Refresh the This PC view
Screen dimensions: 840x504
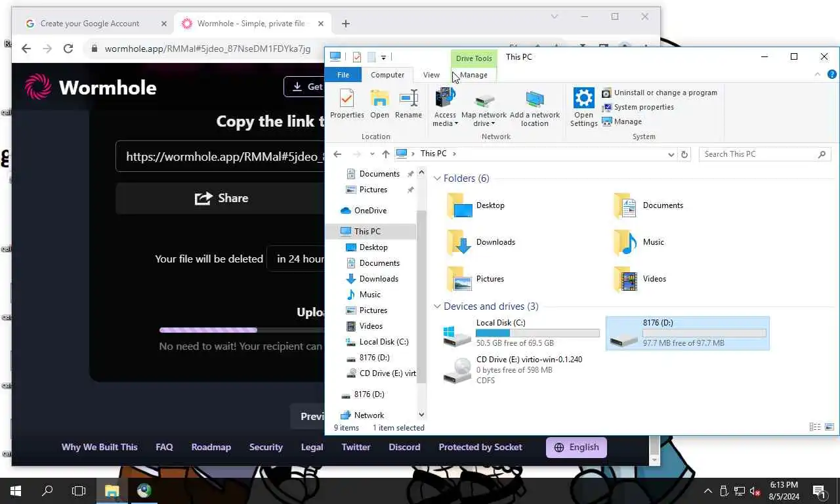click(x=684, y=154)
